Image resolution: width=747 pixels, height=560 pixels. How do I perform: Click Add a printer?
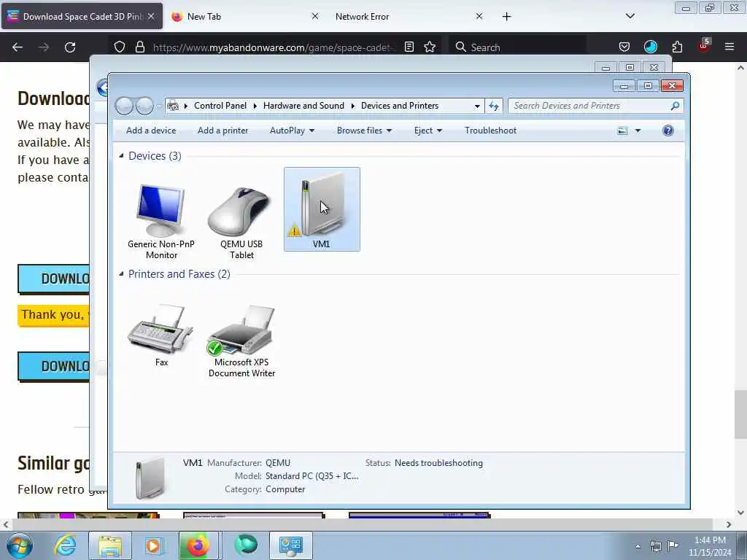223,131
